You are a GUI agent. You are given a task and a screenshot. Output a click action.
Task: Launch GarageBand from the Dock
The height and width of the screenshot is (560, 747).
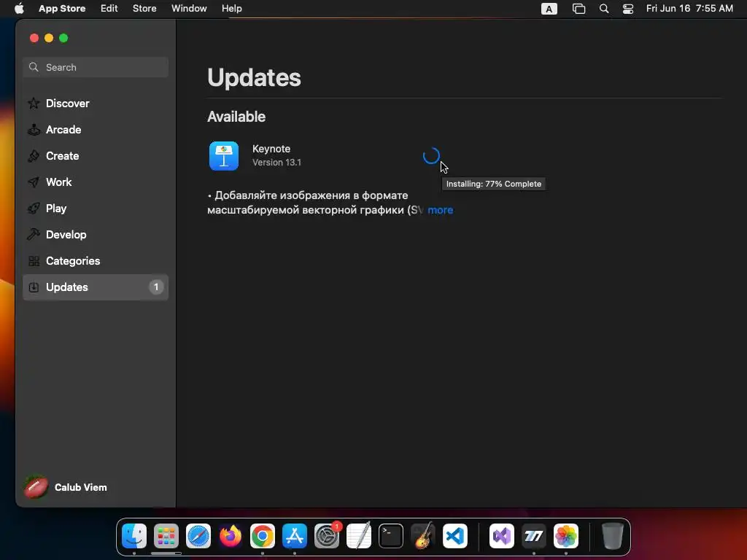point(423,536)
